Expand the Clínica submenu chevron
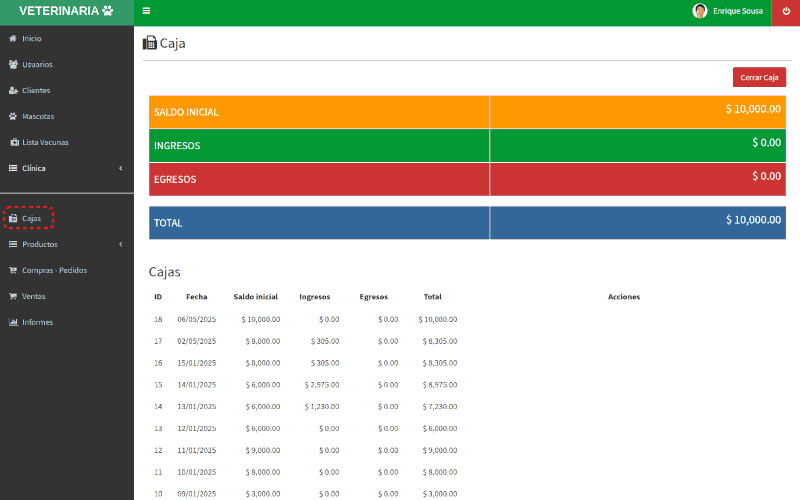Screen dimensions: 800x500 point(120,168)
